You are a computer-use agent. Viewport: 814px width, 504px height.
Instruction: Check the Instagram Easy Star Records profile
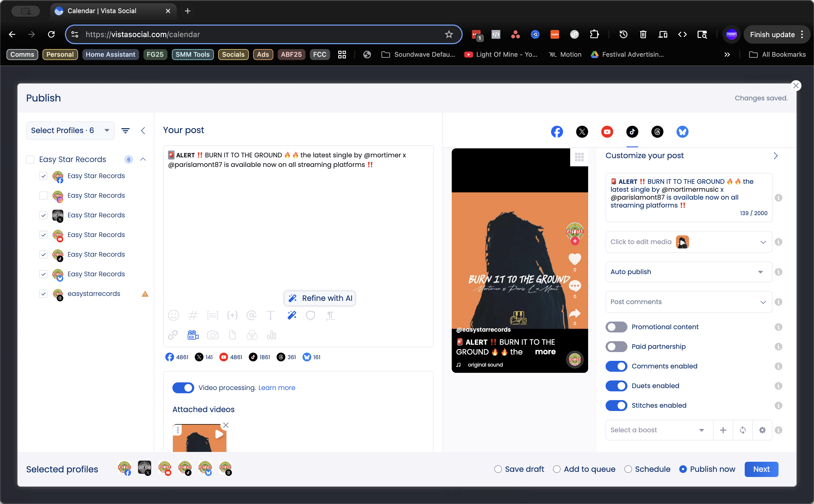[x=43, y=195]
